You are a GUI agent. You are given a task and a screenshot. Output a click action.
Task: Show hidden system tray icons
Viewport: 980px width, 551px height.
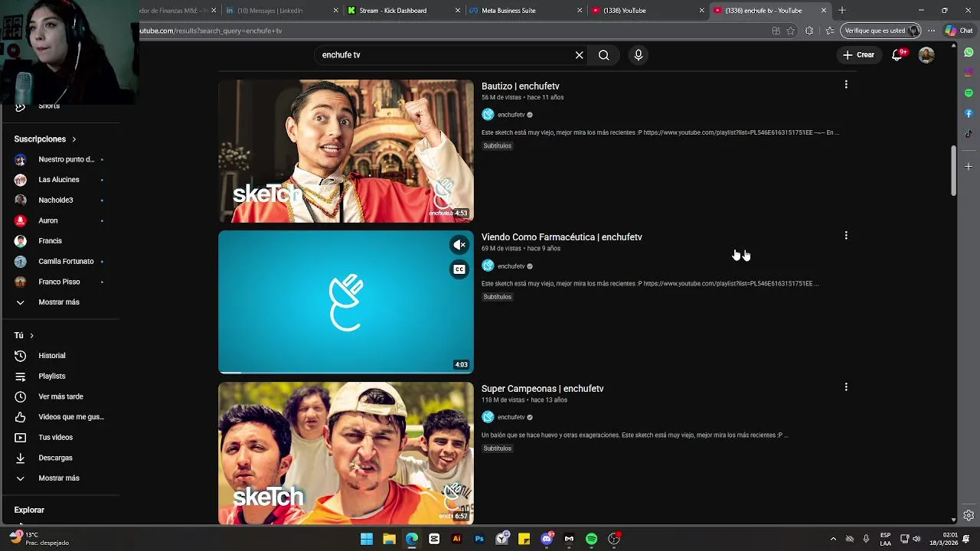833,539
